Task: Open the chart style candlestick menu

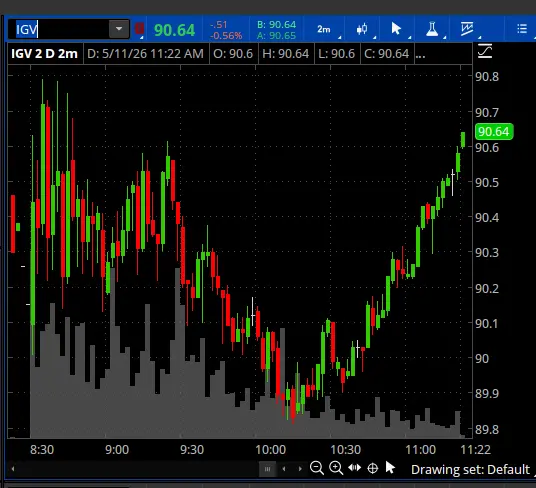Action: pos(362,29)
